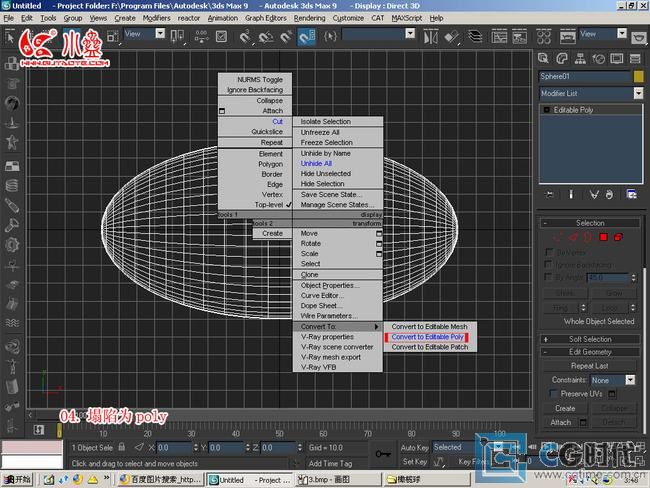This screenshot has height=488, width=650.
Task: Switch to the Modify command panel tab
Action: (562, 59)
